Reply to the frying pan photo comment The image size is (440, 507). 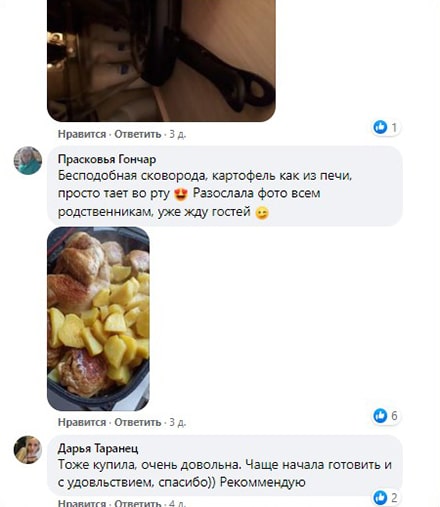pos(138,134)
